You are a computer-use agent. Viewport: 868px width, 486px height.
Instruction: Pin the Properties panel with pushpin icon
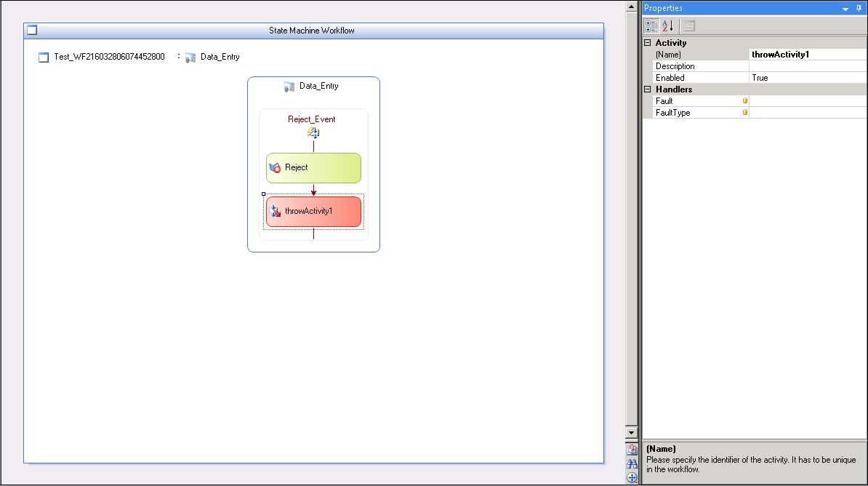pos(859,8)
